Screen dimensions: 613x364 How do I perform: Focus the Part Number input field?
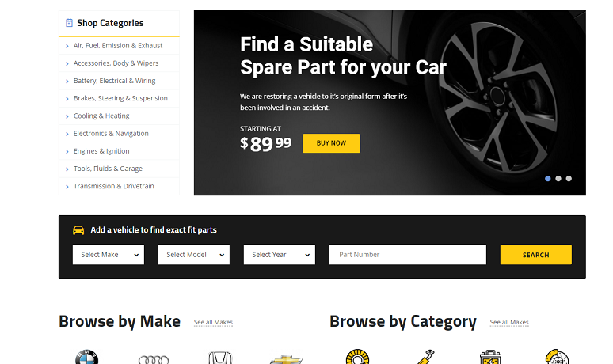coord(408,255)
